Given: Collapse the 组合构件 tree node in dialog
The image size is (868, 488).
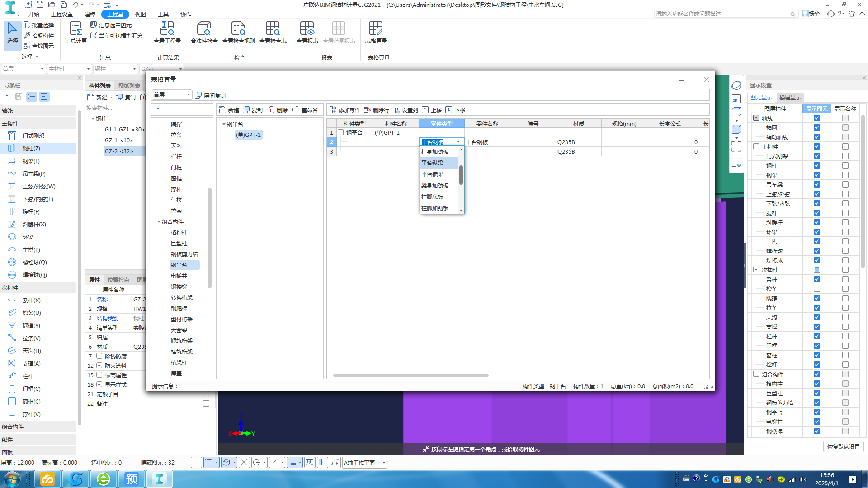Looking at the screenshot, I should pos(159,222).
